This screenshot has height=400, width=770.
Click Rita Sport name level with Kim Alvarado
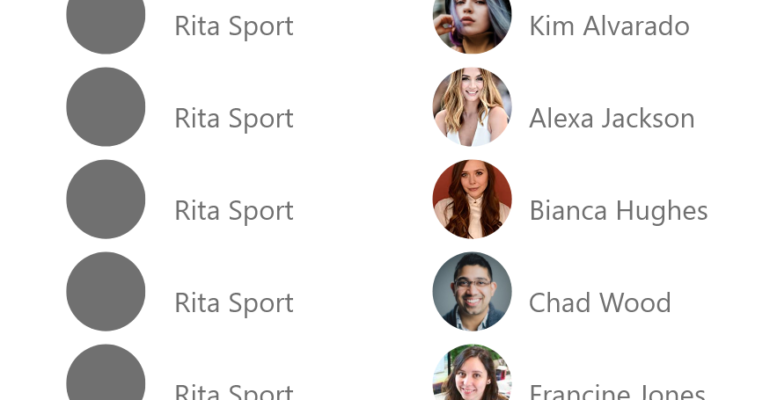[234, 27]
